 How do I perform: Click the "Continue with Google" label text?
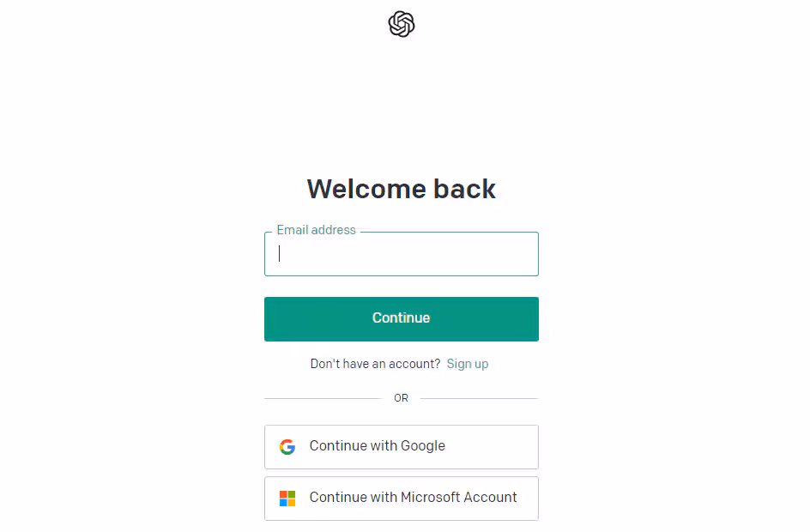(378, 446)
